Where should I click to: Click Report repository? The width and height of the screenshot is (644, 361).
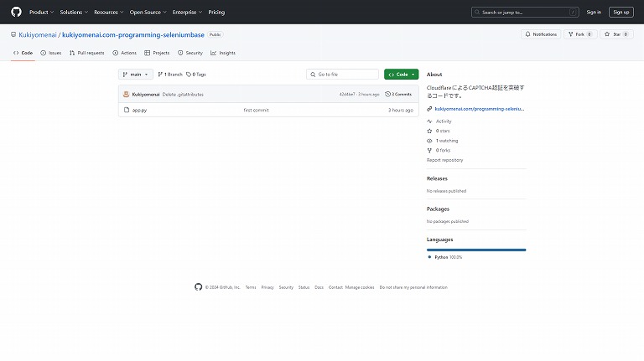point(444,160)
